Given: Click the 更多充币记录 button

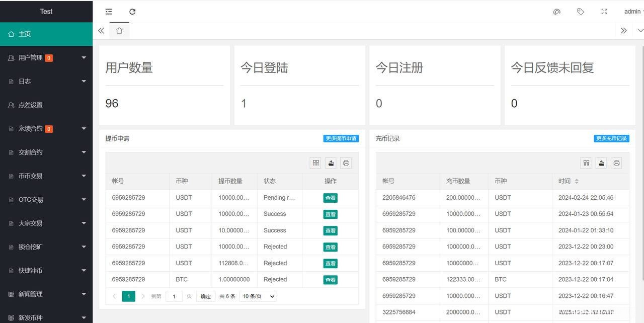Looking at the screenshot, I should pyautogui.click(x=611, y=138).
